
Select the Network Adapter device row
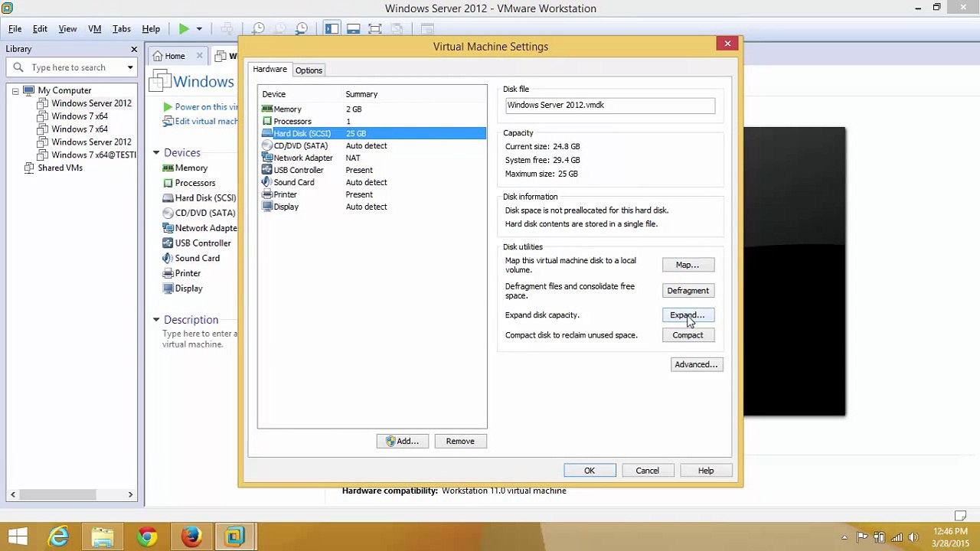pos(372,158)
